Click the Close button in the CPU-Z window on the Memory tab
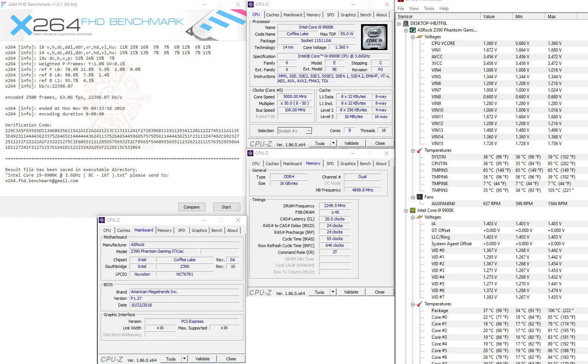588x364 pixels. pyautogui.click(x=380, y=292)
